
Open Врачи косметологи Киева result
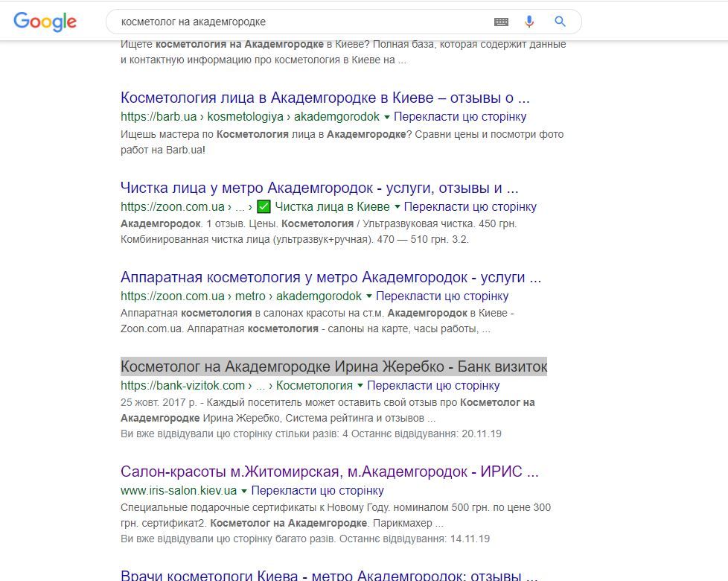click(x=329, y=575)
